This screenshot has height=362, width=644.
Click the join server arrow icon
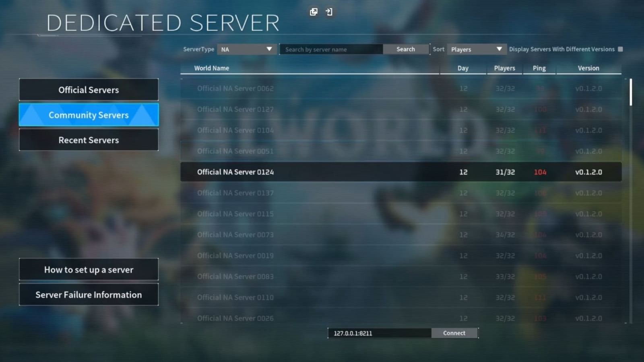[x=329, y=12]
